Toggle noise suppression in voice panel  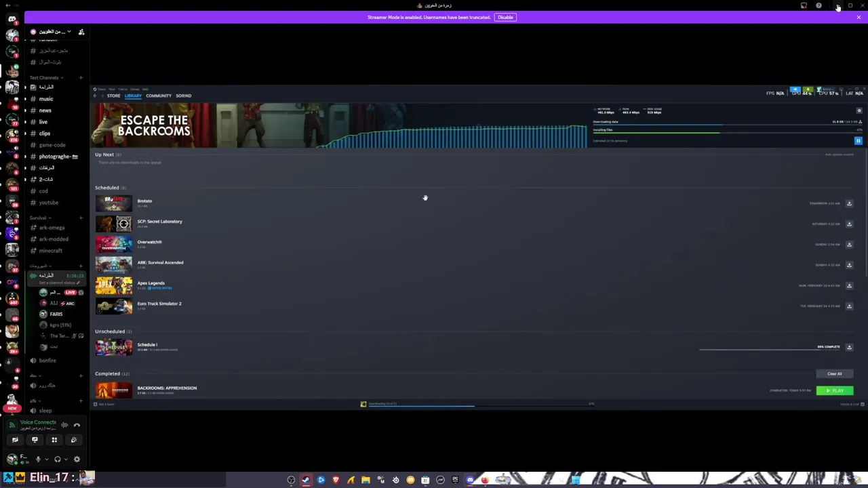[64, 426]
